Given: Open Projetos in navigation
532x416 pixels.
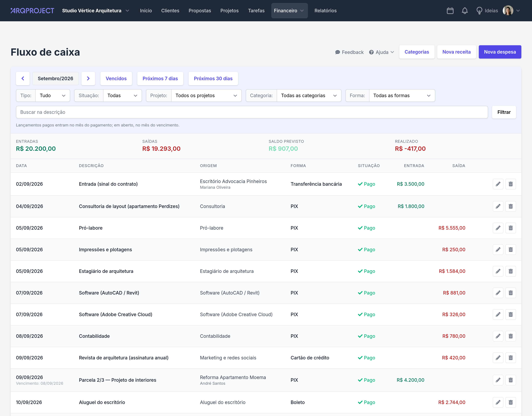Looking at the screenshot, I should pos(229,11).
